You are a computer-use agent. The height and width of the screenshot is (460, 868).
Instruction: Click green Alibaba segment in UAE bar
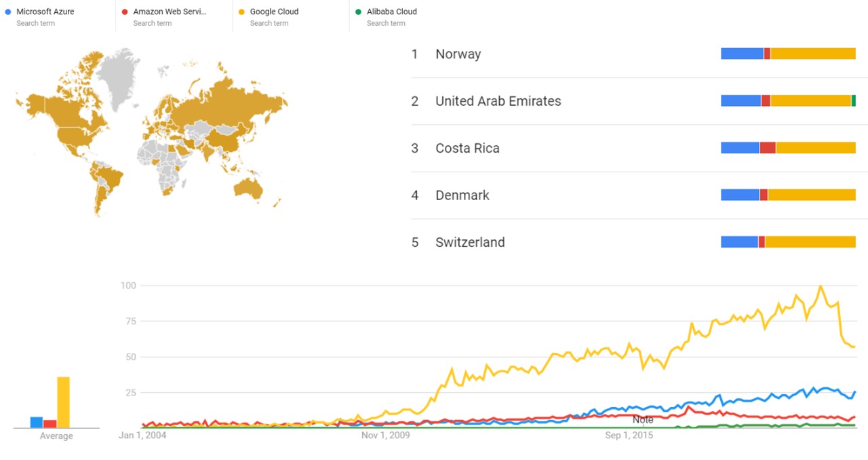coord(854,100)
